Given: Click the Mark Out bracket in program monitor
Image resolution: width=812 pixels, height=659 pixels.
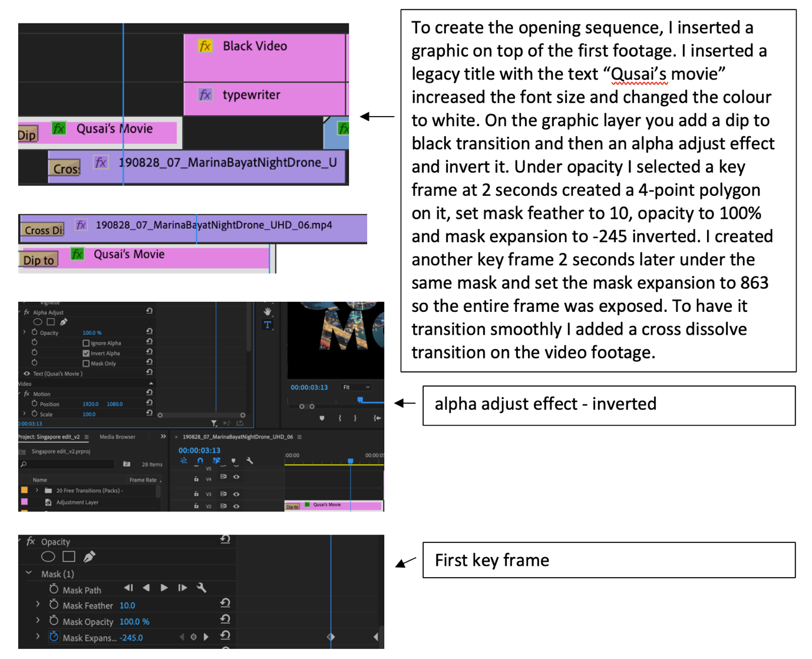Looking at the screenshot, I should tap(355, 418).
